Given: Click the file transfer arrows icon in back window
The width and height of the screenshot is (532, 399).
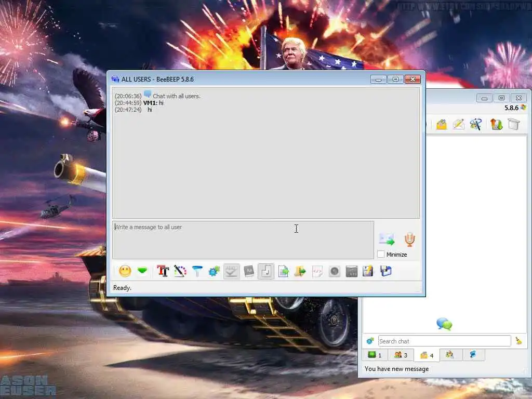Looking at the screenshot, I should [x=496, y=125].
